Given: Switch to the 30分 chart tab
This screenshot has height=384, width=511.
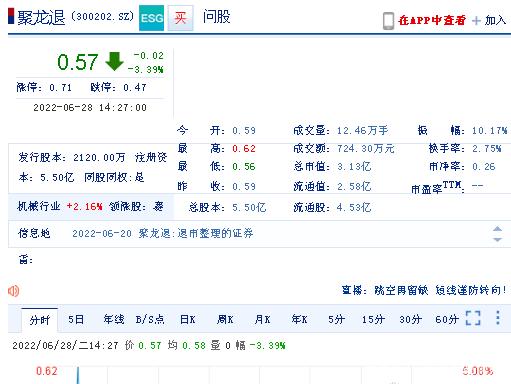Looking at the screenshot, I should pyautogui.click(x=411, y=320).
